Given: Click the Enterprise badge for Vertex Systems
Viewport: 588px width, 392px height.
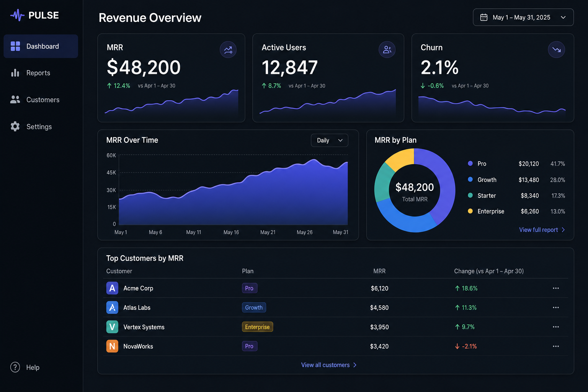Looking at the screenshot, I should [257, 327].
